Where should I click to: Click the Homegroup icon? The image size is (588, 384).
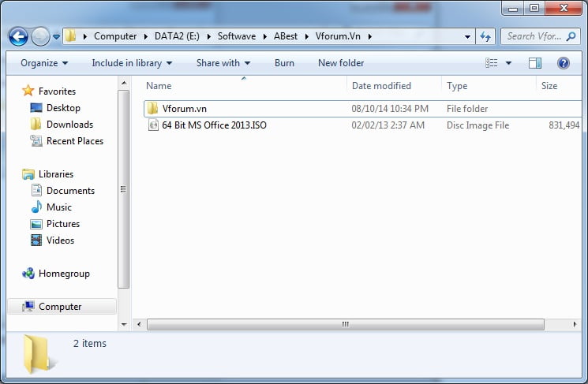[x=28, y=274]
